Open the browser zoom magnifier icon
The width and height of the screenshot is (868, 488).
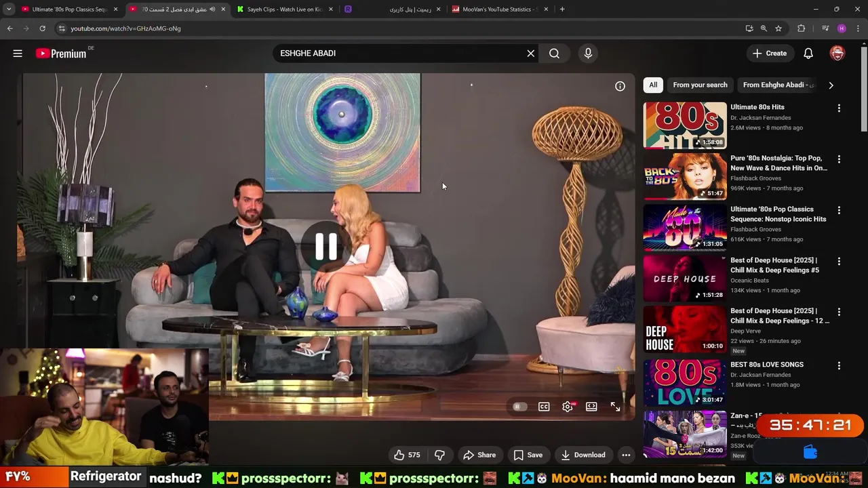[x=764, y=28]
